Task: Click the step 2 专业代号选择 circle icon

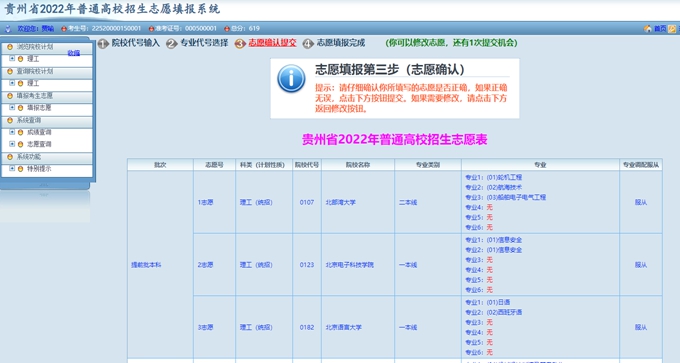Action: 171,43
